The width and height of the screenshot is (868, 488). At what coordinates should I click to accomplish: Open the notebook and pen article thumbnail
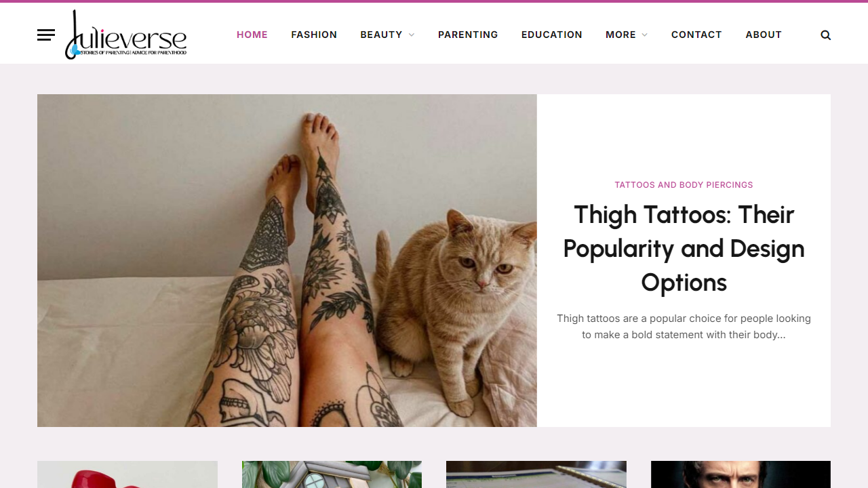click(x=536, y=474)
